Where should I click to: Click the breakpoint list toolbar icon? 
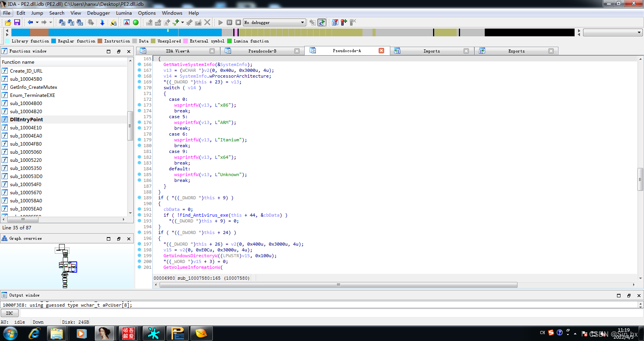335,22
